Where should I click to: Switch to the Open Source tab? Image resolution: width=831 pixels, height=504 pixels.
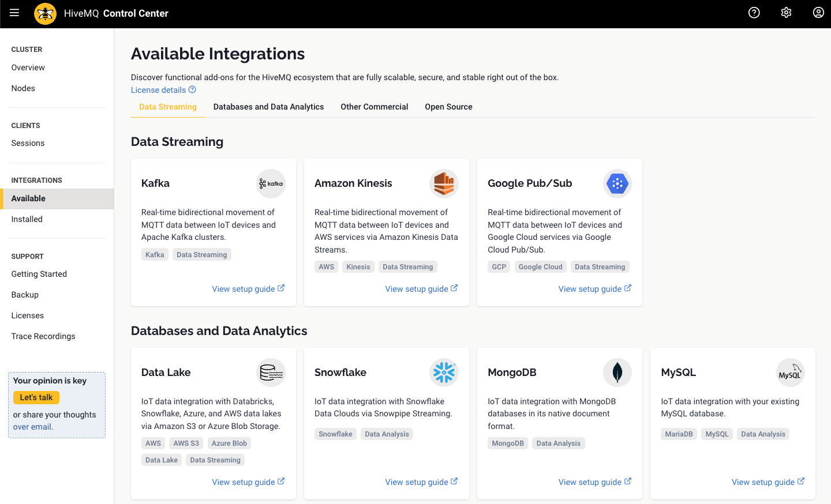[448, 107]
